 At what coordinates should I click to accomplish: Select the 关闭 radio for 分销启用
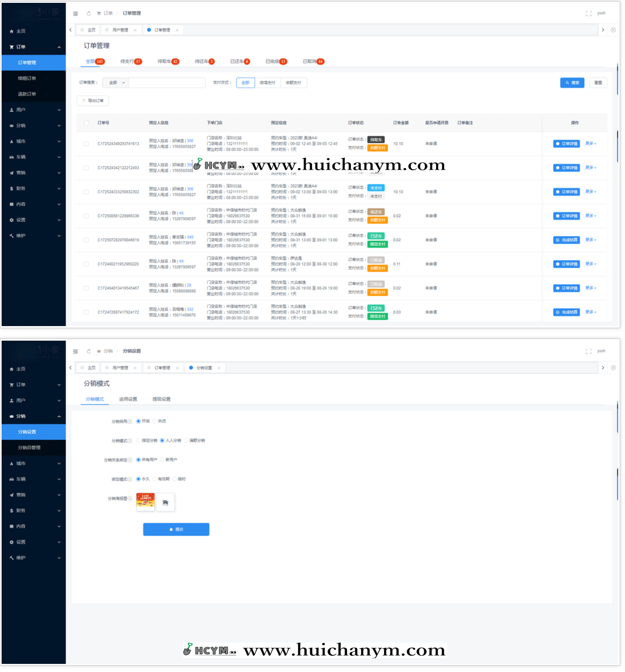pos(155,421)
